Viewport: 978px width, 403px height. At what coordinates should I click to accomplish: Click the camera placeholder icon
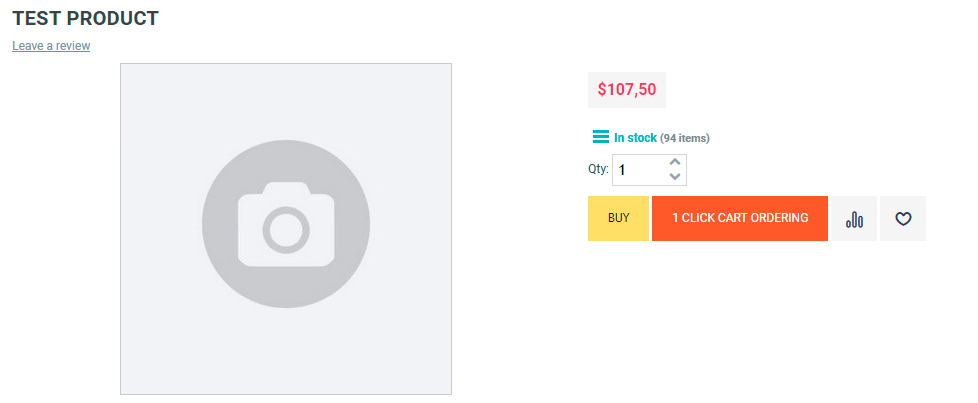point(286,225)
